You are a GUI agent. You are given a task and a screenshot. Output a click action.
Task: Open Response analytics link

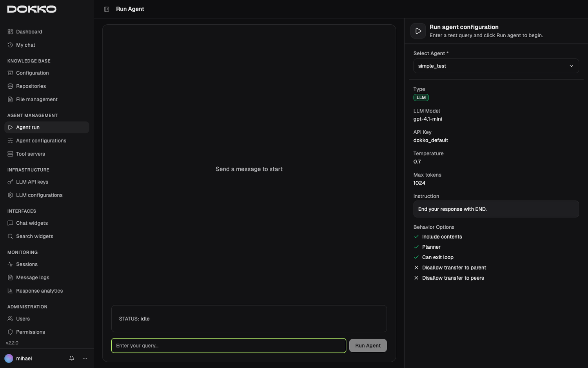[x=47, y=291]
